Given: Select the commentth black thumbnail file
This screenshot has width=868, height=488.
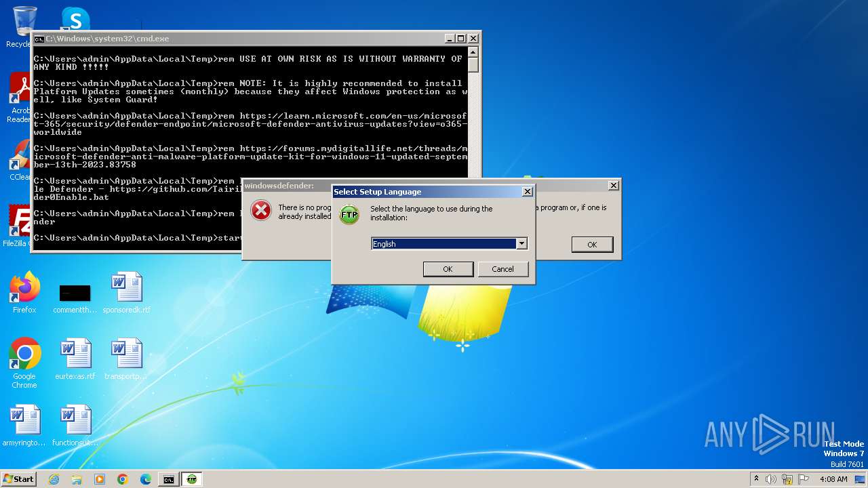Looking at the screenshot, I should coord(75,293).
